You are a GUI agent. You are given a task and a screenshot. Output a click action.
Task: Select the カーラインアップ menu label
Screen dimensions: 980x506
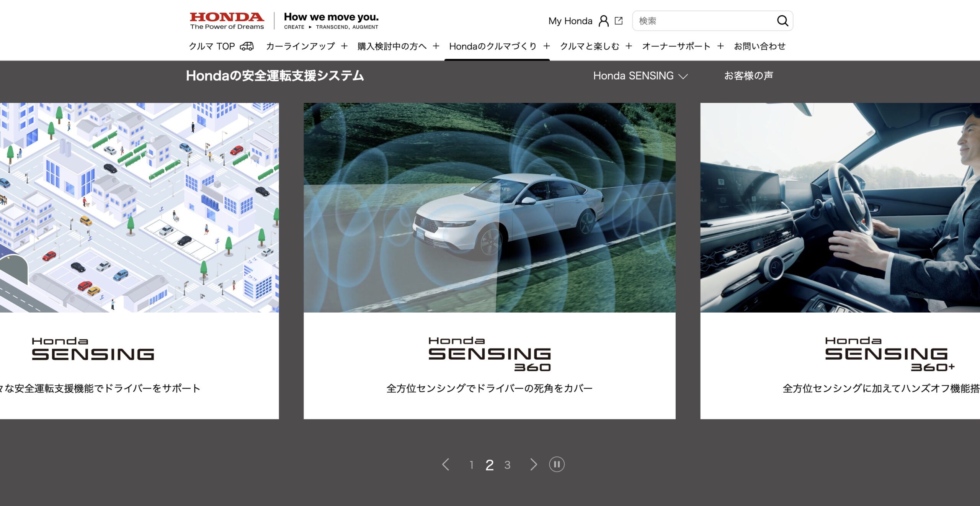pyautogui.click(x=301, y=46)
